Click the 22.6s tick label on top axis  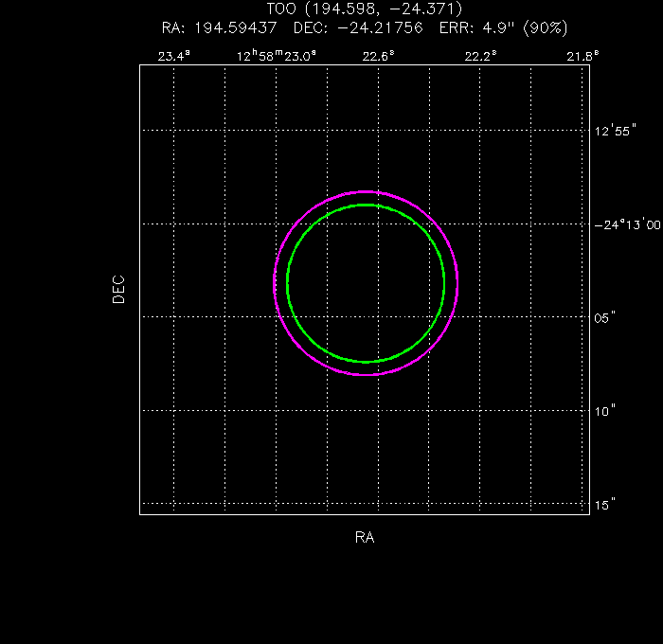[x=378, y=57]
